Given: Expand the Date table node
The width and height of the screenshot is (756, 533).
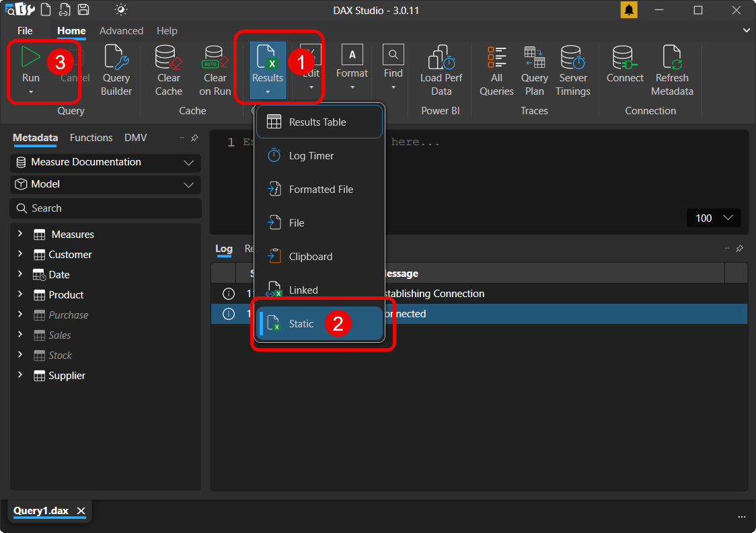Looking at the screenshot, I should click(x=20, y=274).
